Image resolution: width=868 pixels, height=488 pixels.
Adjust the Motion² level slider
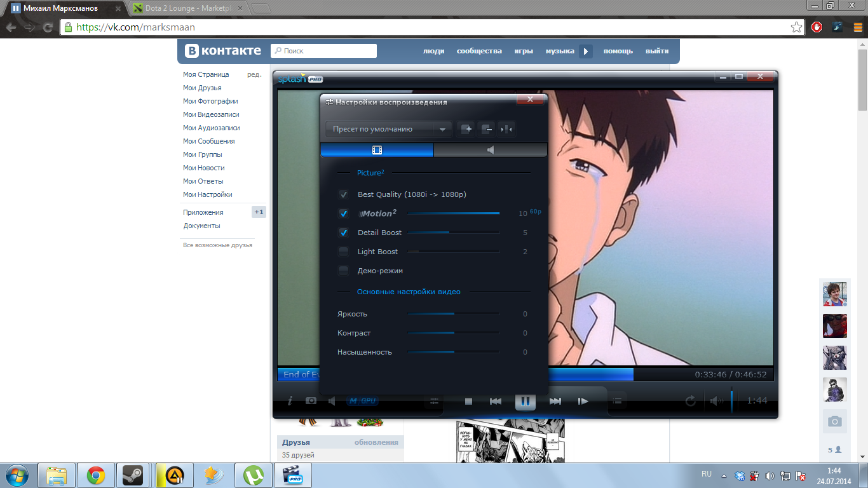pos(453,213)
